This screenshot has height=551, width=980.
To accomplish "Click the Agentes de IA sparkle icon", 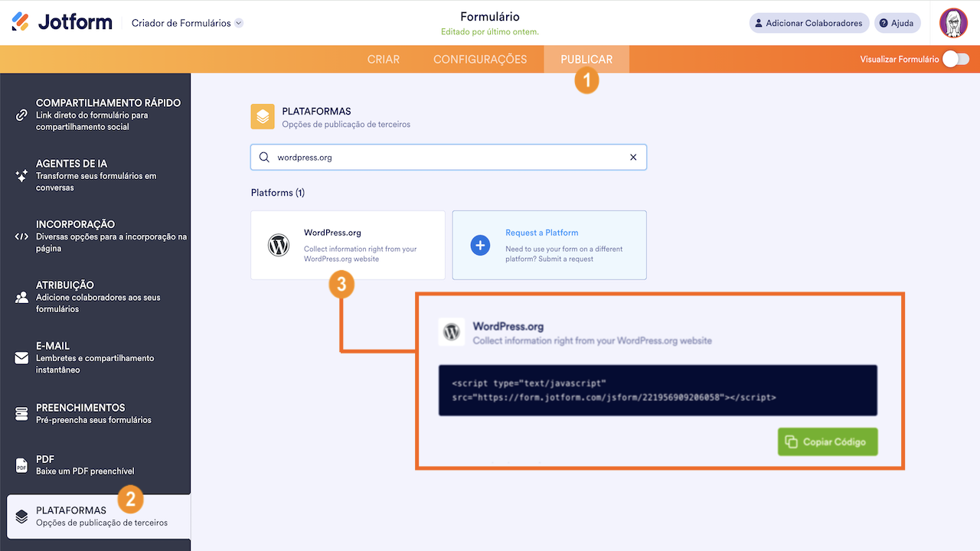I will 21,175.
